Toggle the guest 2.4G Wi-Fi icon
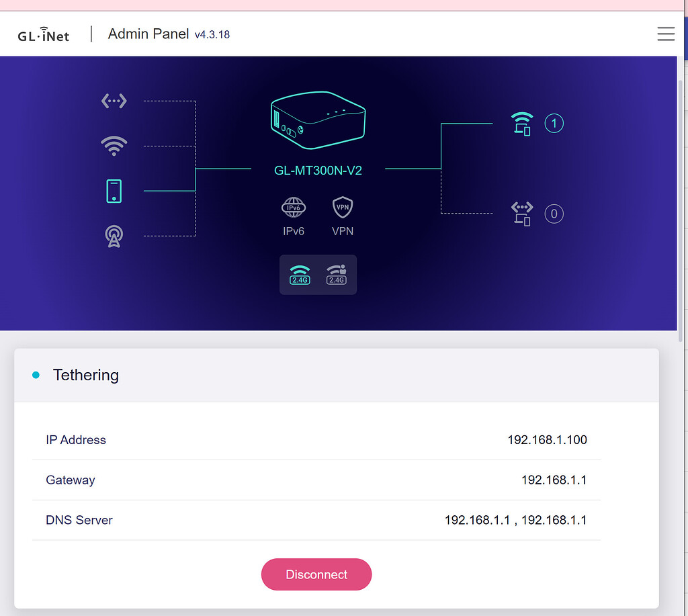 click(336, 274)
